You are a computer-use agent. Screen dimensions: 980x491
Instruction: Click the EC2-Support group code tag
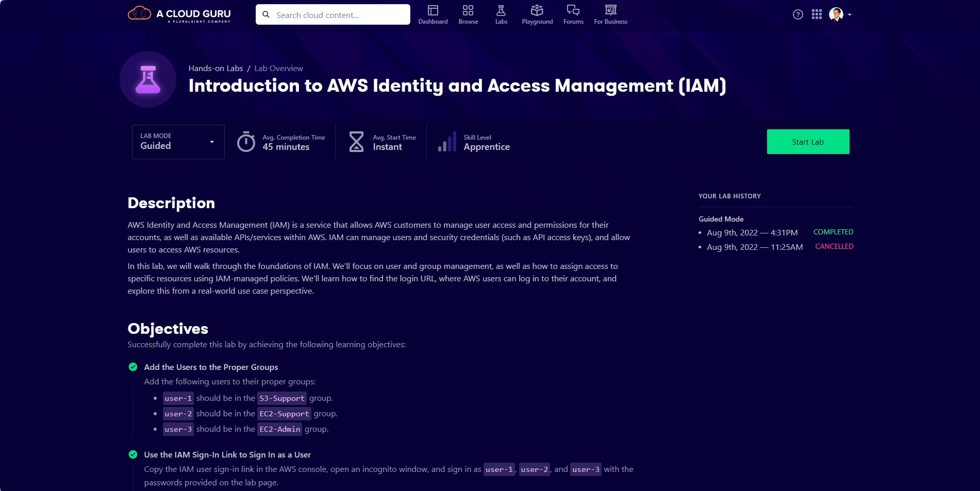(284, 414)
